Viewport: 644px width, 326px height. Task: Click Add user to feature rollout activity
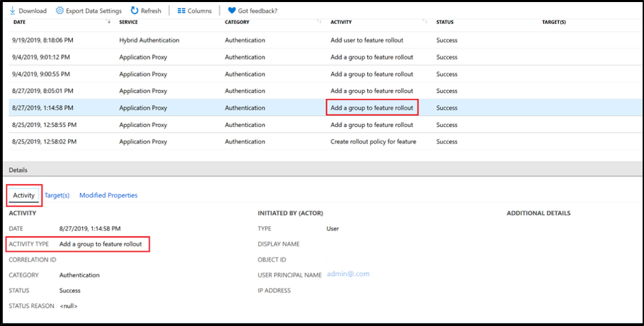tap(367, 40)
